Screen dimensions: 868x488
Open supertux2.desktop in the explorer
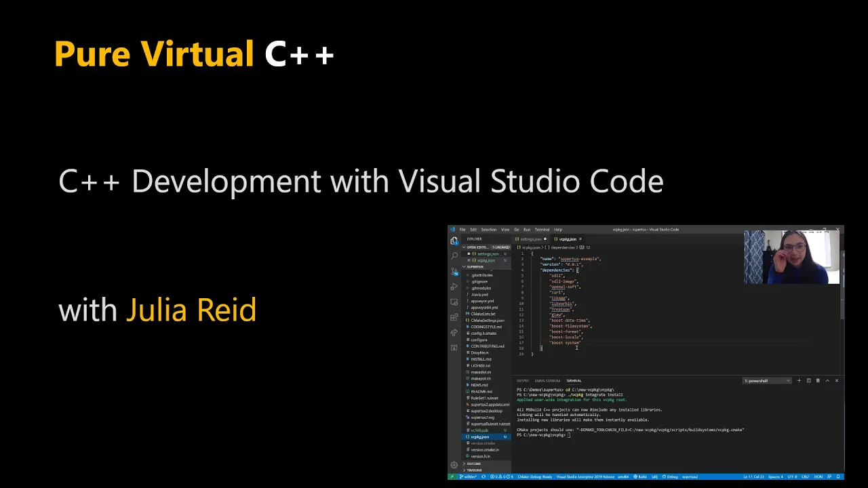(x=486, y=411)
